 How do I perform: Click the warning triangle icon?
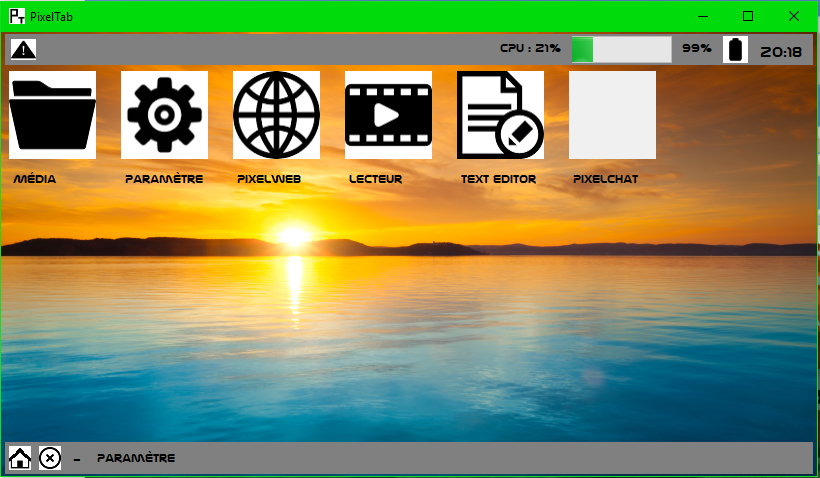tap(24, 50)
